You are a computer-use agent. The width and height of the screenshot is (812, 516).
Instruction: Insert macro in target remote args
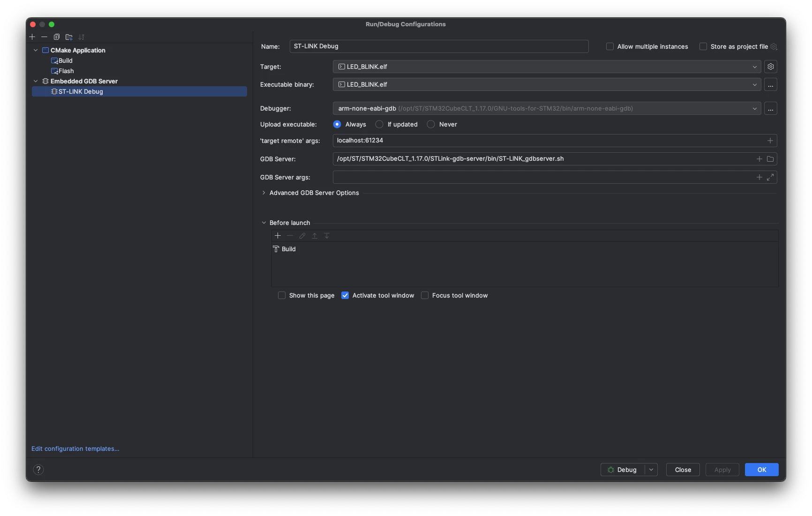pyautogui.click(x=770, y=141)
